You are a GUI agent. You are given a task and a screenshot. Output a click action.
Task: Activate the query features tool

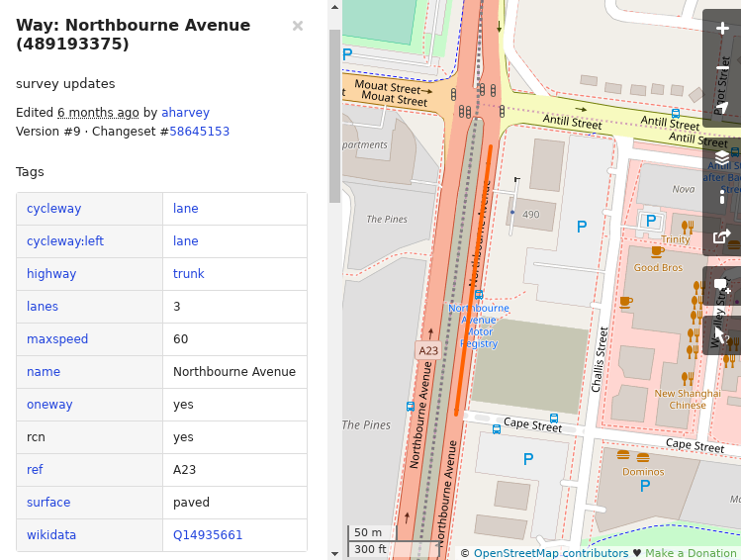(722, 335)
